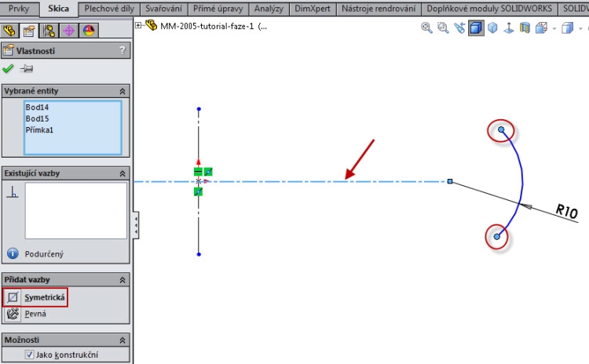Click the 3D view cube icon
This screenshot has width=589, height=364.
coord(492,27)
